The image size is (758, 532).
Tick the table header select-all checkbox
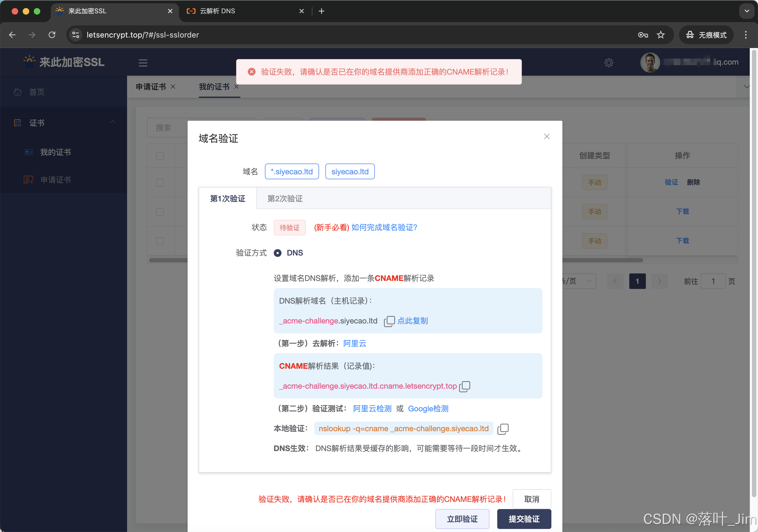160,156
